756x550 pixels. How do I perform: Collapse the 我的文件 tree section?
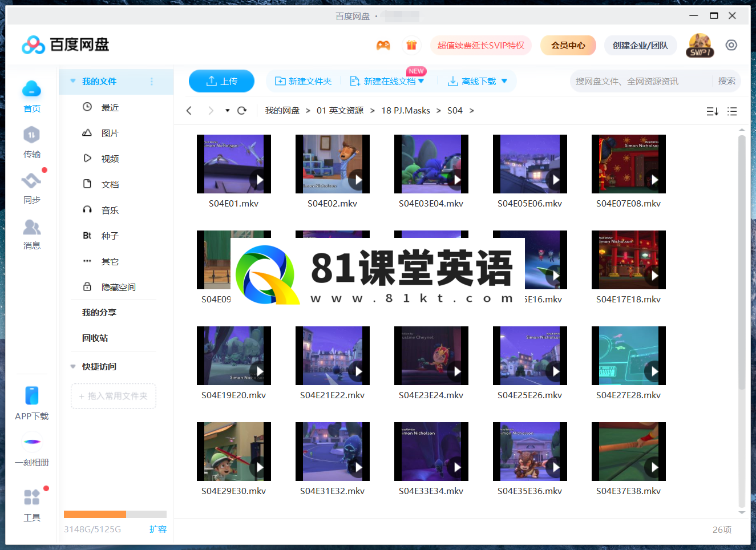pyautogui.click(x=73, y=81)
